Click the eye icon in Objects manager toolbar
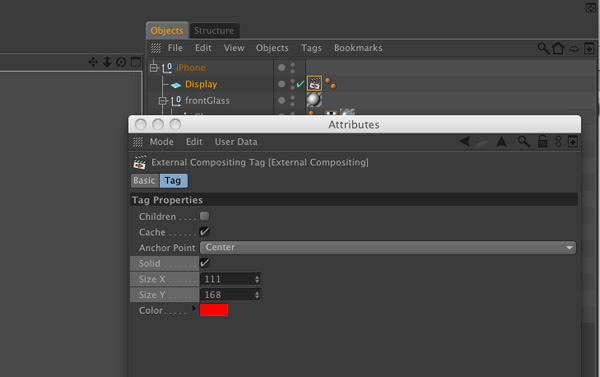The width and height of the screenshot is (600, 377). [x=574, y=49]
